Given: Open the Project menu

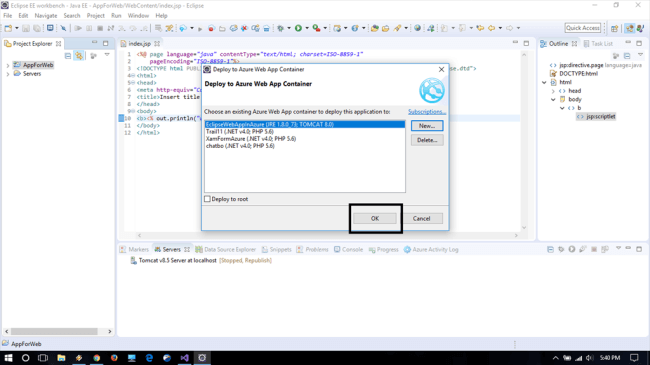Looking at the screenshot, I should pyautogui.click(x=95, y=16).
